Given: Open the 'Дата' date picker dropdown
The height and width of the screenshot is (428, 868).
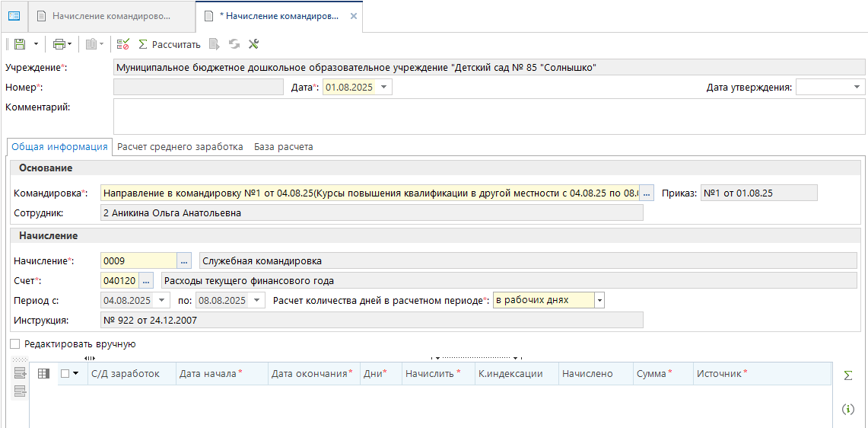Looking at the screenshot, I should pos(384,88).
